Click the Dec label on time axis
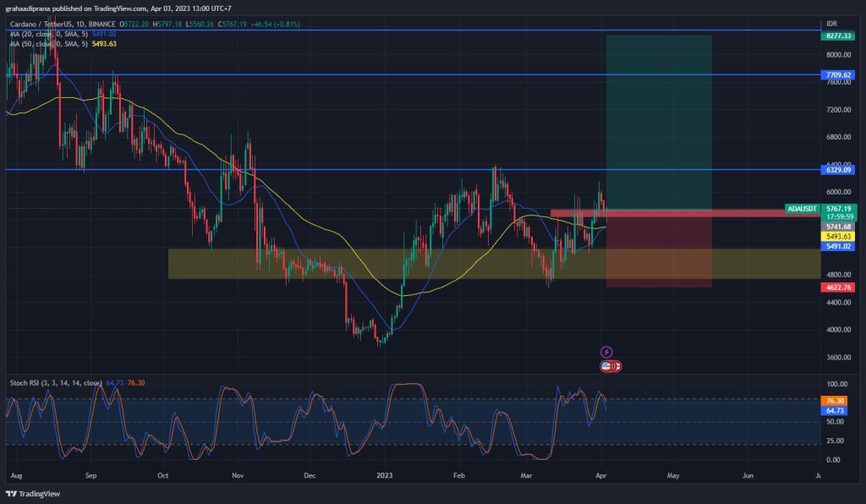This screenshot has height=504, width=866. [310, 475]
